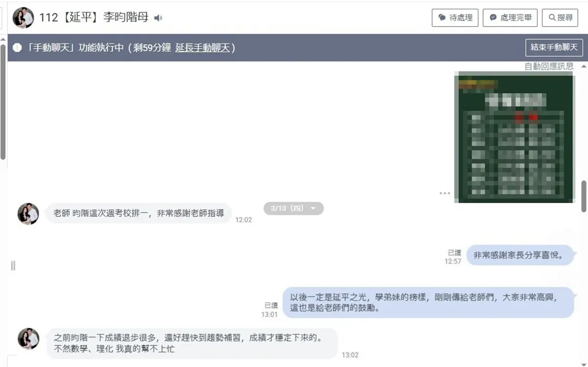Image resolution: width=588 pixels, height=367 pixels.
Task: Click the contact avatar in chat header
Action: 23,18
